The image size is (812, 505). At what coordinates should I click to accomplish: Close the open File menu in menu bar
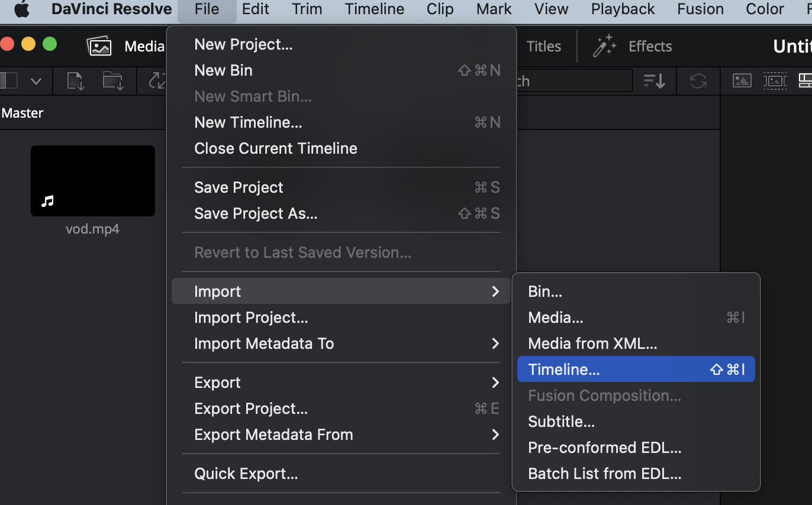(x=207, y=9)
